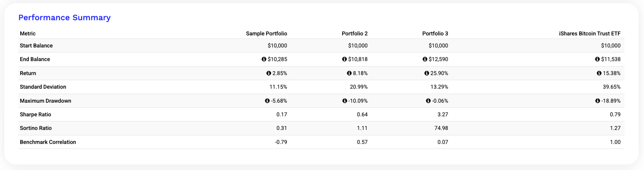Click info icon next to -10.09% Maximum Drawdown
The image size is (644, 170).
345,100
